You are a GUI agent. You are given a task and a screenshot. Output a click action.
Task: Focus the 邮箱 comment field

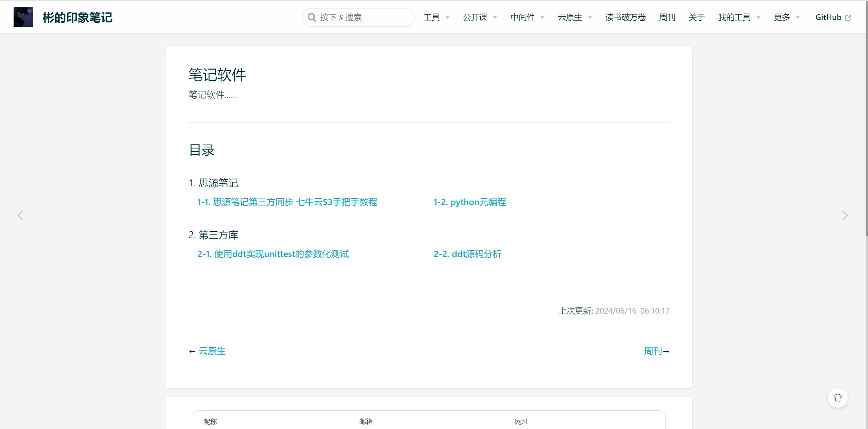[429, 422]
